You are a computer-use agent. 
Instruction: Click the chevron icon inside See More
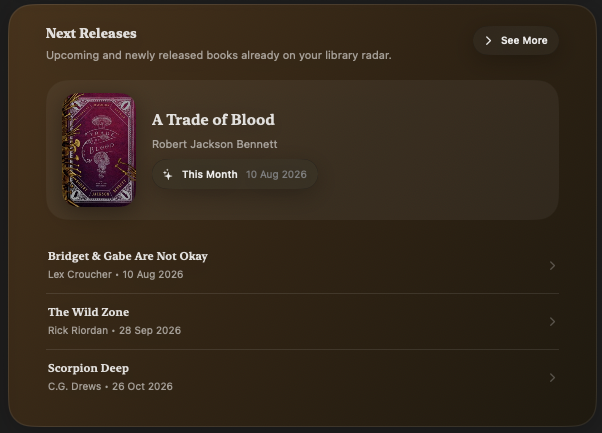click(x=488, y=41)
